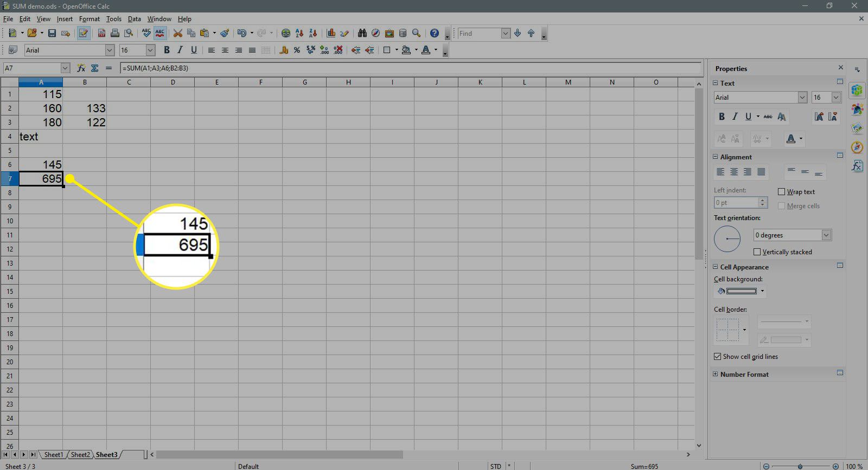Open the Format menu
Viewport: 868px width, 470px height.
point(90,19)
